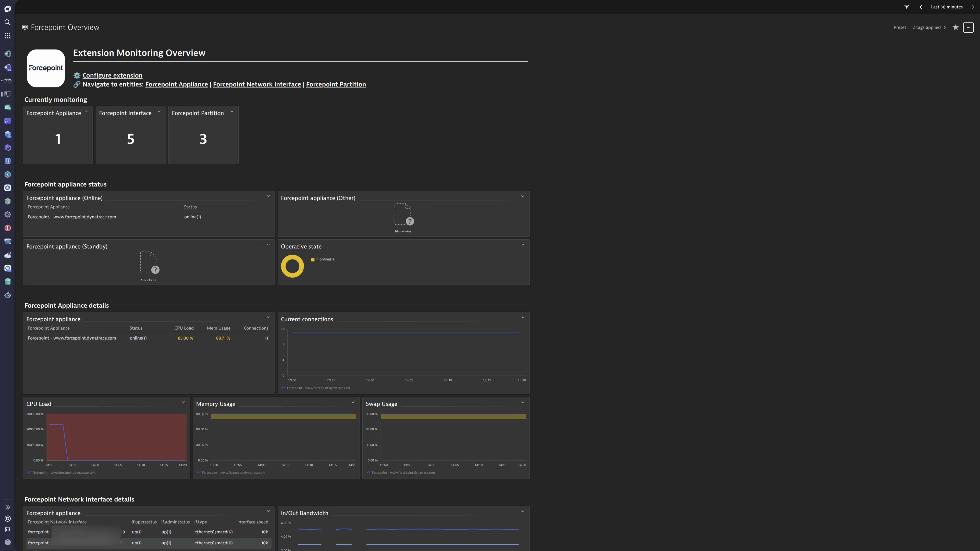Open the Dynatrace home logo
The image size is (980, 551).
point(8,9)
